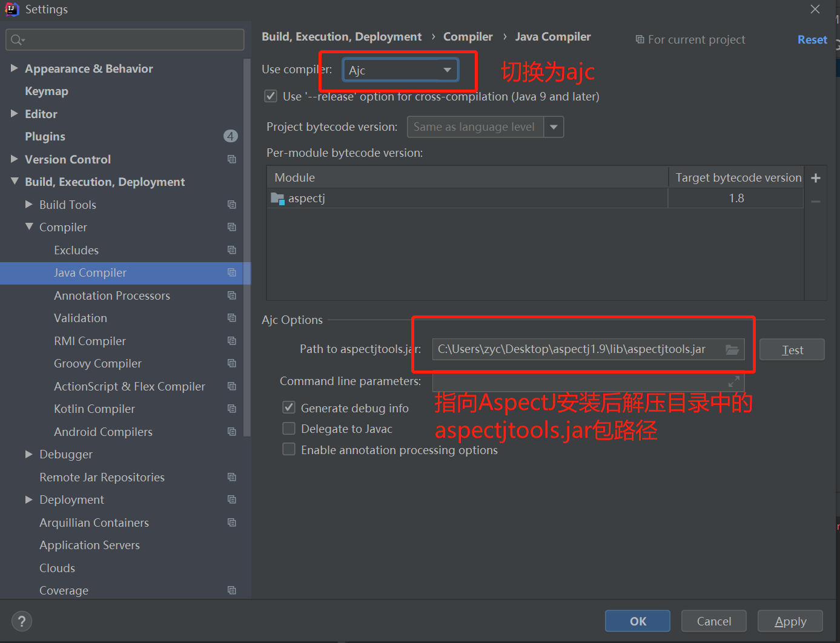Image resolution: width=840 pixels, height=643 pixels.
Task: Click the Command line parameters input field
Action: [578, 381]
